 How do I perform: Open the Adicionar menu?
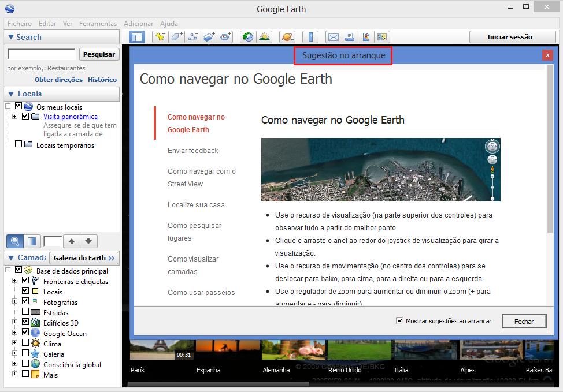click(138, 24)
